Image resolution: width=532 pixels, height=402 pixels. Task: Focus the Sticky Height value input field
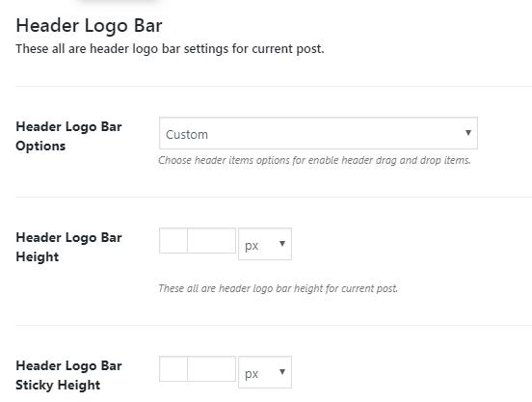tap(211, 369)
